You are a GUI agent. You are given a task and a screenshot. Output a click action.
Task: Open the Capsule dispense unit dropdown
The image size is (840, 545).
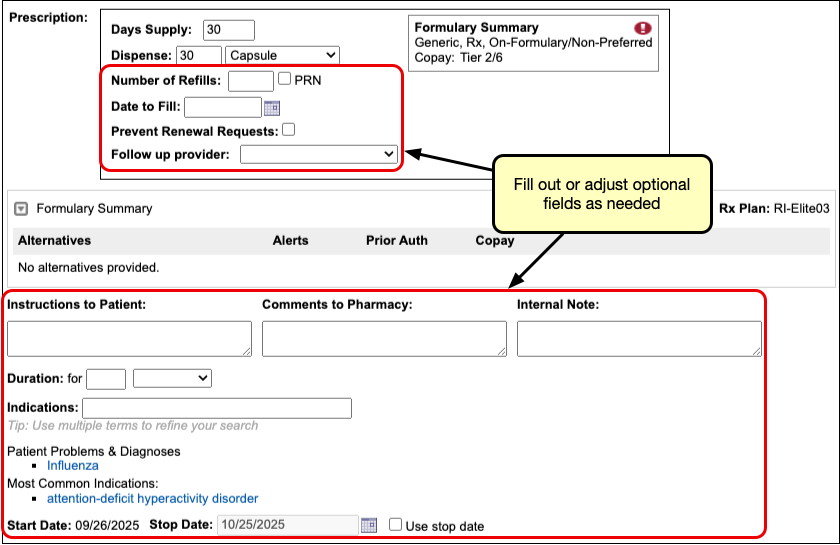point(282,55)
